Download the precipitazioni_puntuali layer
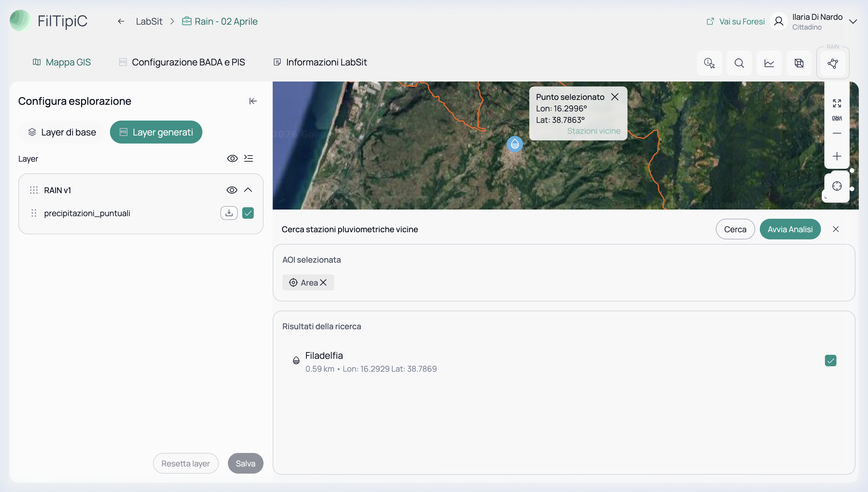868x492 pixels. click(x=229, y=213)
